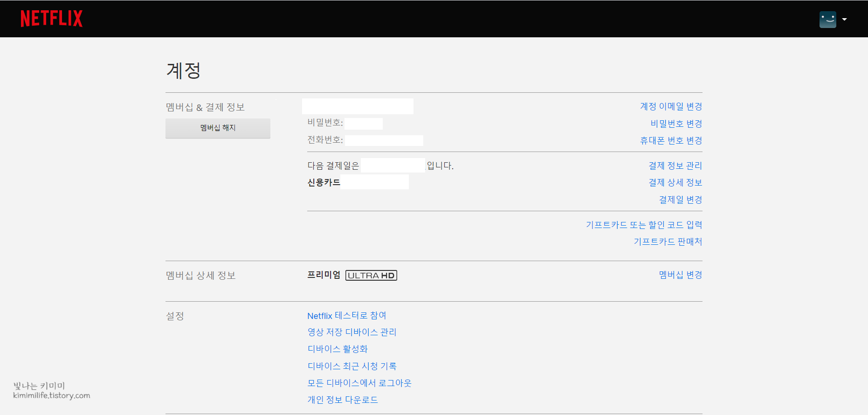868x415 pixels.
Task: Click the 멤버십 변경 link
Action: 680,275
